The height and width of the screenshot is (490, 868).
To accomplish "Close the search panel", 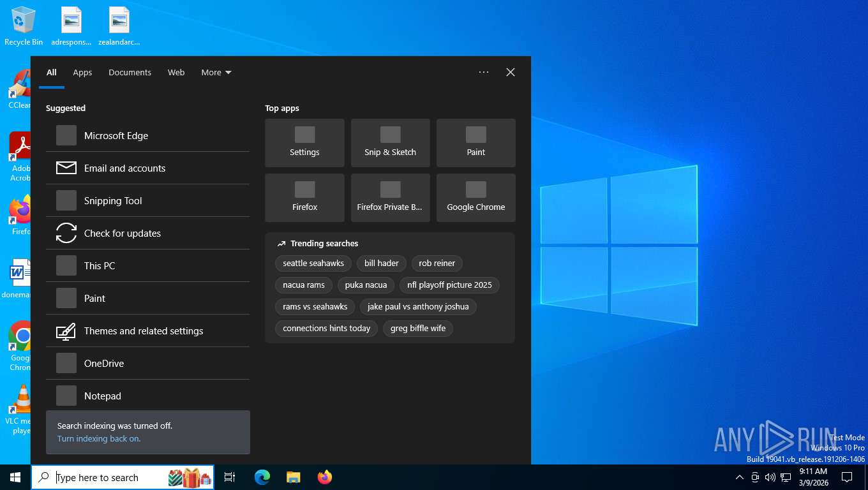I will [511, 72].
